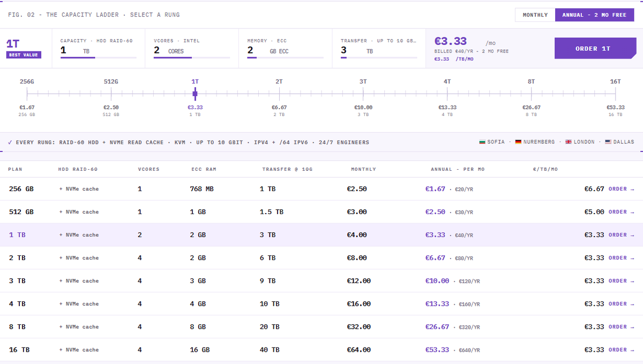Order the 16 TB plan

[621, 350]
